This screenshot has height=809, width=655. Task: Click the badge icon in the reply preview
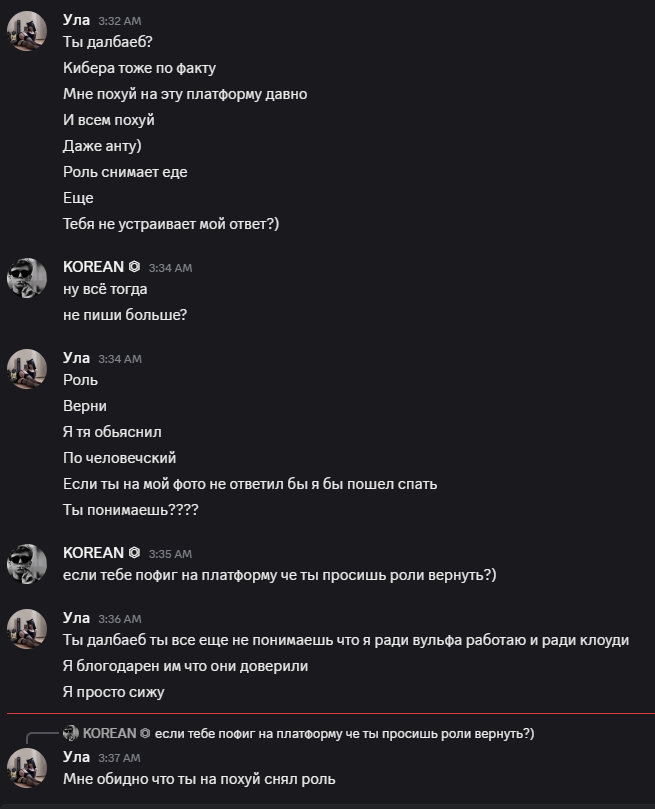coord(145,733)
